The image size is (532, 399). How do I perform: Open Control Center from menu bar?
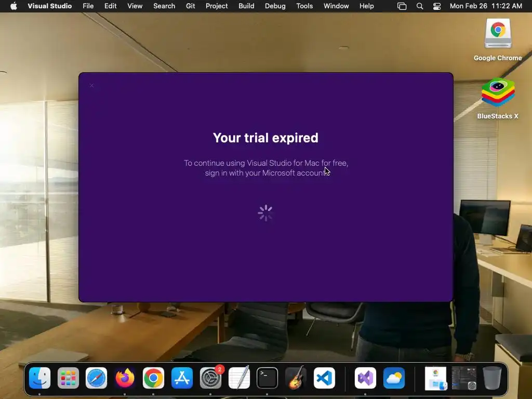click(436, 6)
